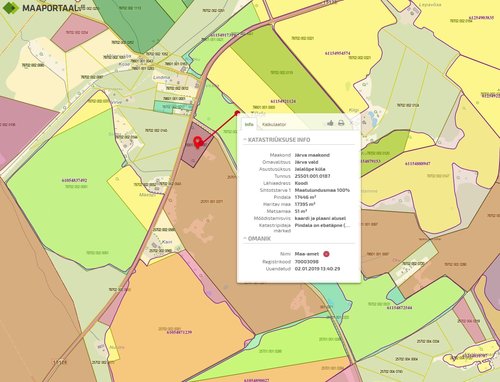
Task: Close the cadastral info popup
Action: click(x=351, y=123)
